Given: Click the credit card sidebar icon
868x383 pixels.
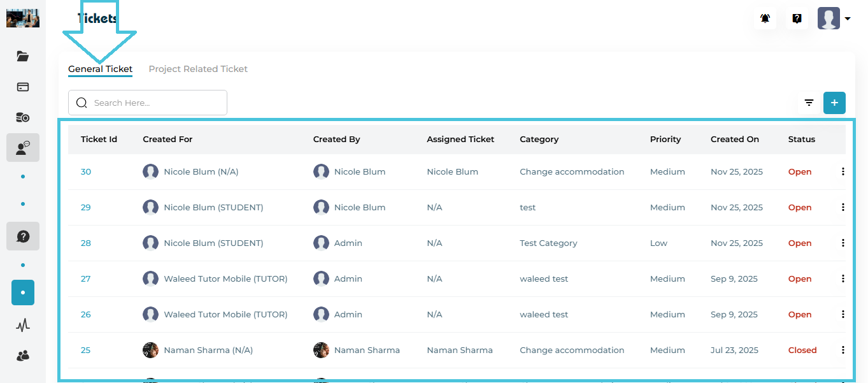Looking at the screenshot, I should pos(23,87).
